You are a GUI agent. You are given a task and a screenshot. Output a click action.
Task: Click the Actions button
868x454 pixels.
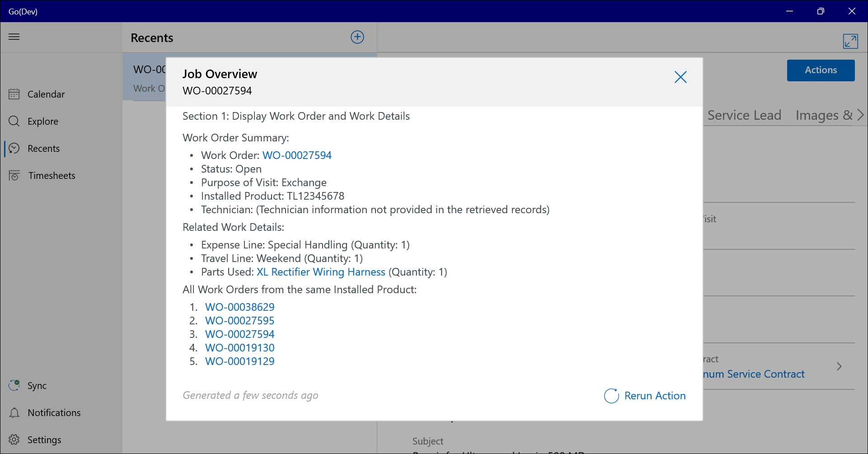[821, 70]
